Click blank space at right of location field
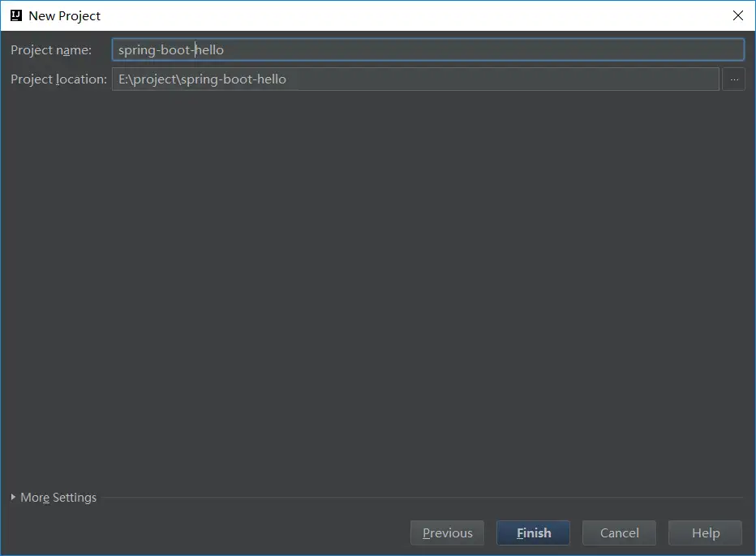 tap(568, 79)
